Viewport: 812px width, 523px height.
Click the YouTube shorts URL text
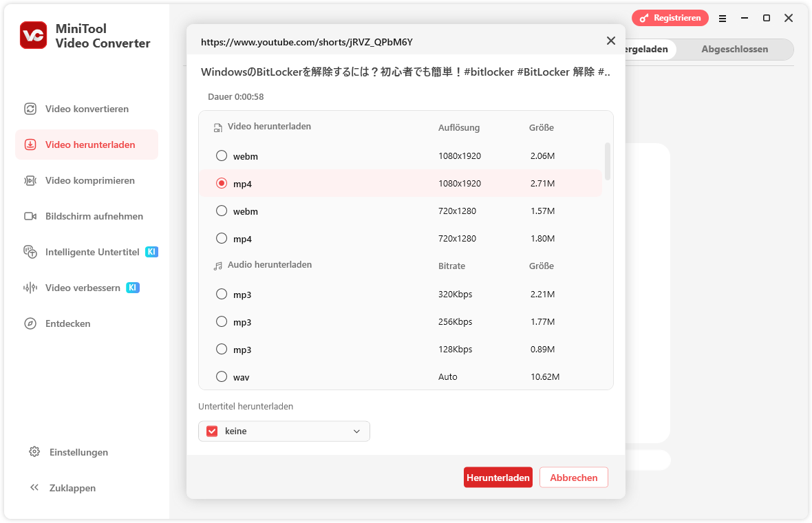(x=307, y=42)
